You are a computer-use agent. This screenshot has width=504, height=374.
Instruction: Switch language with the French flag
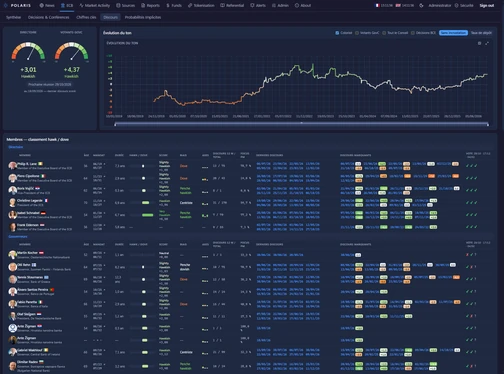tap(377, 5)
